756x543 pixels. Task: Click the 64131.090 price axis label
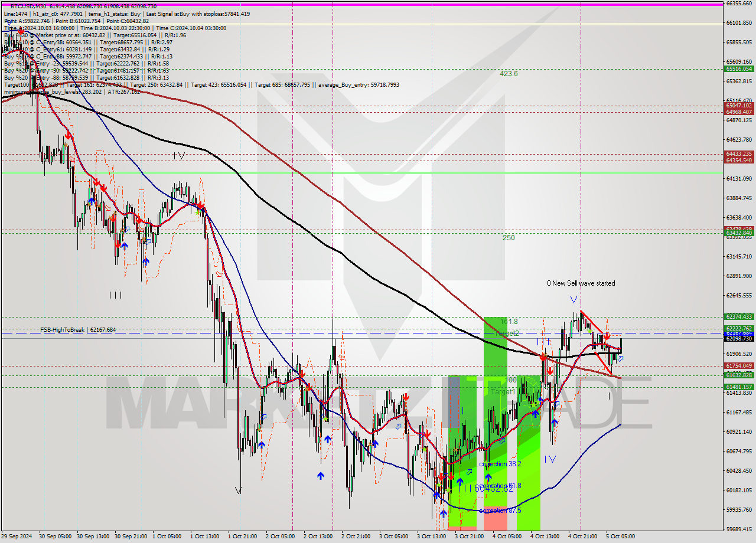pos(739,178)
